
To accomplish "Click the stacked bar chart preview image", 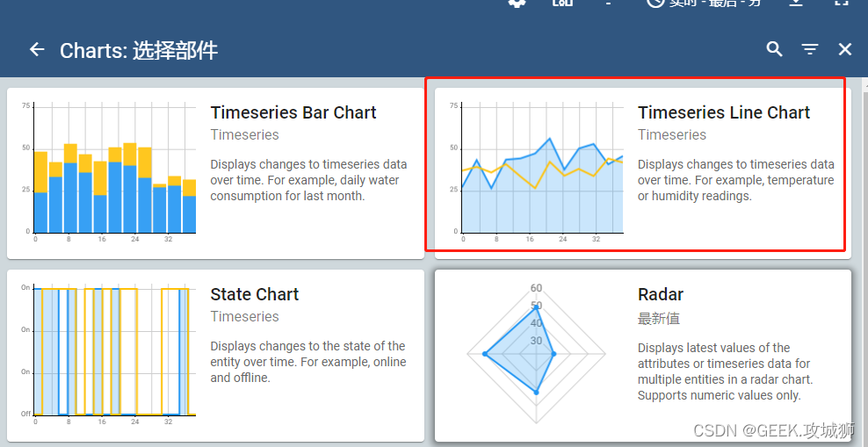I will tap(109, 172).
